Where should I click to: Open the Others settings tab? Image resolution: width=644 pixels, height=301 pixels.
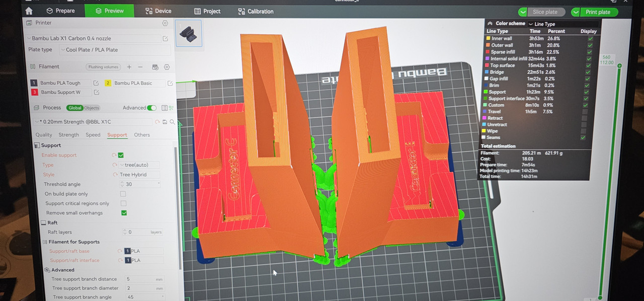(142, 135)
